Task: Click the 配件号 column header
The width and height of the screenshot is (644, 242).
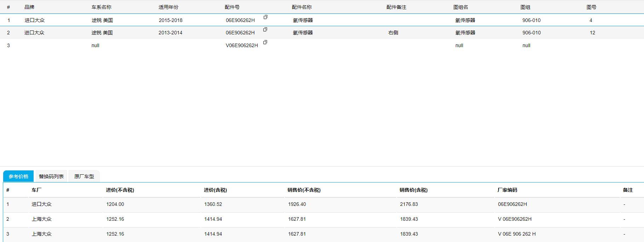Action: (232, 7)
